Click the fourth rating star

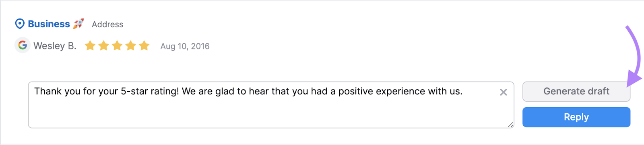(131, 46)
